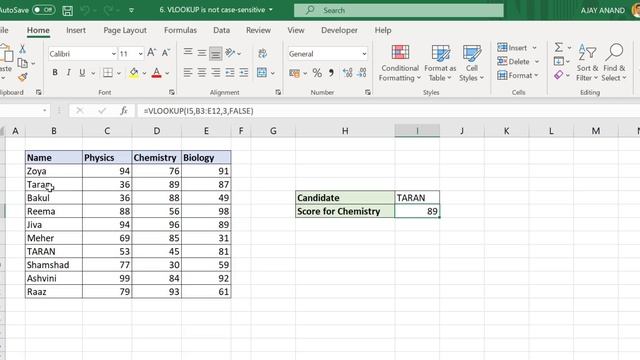Click the Orientation text-angle icon
The image size is (640, 360).
pos(230,53)
